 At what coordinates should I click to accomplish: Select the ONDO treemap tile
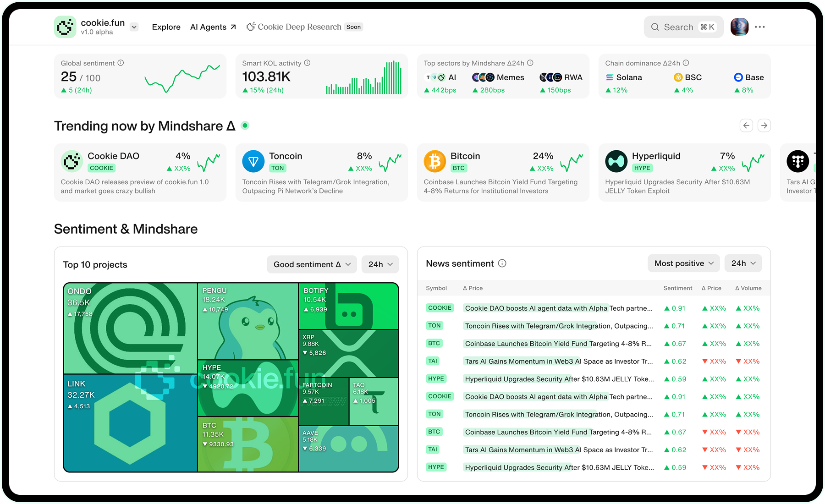[131, 329]
